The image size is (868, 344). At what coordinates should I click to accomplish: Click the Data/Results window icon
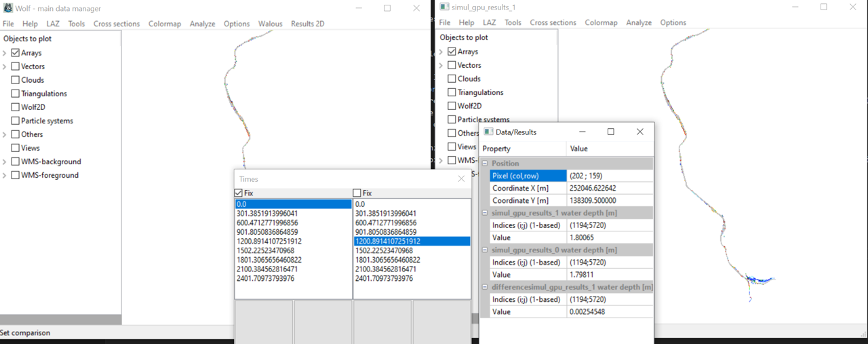pyautogui.click(x=488, y=132)
